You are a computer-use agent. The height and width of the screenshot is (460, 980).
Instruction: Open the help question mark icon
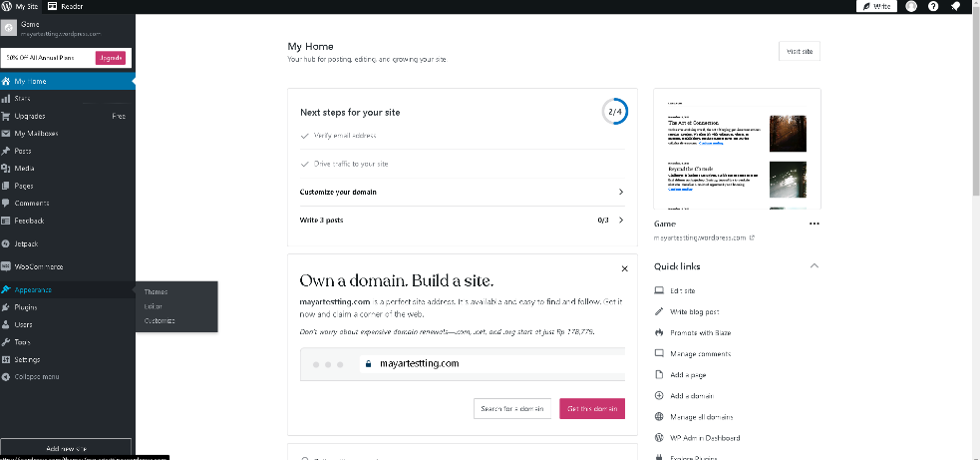(933, 6)
